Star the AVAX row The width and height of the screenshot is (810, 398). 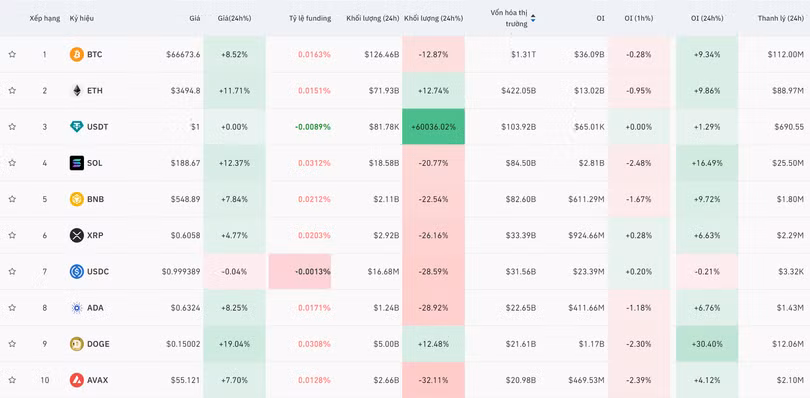(x=12, y=380)
